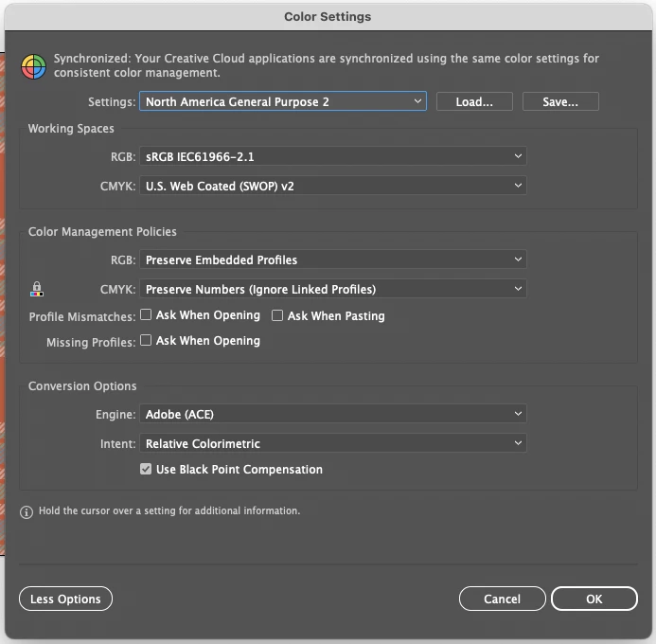Open the RGB color management policy dropdown
The width and height of the screenshot is (656, 644).
click(332, 259)
